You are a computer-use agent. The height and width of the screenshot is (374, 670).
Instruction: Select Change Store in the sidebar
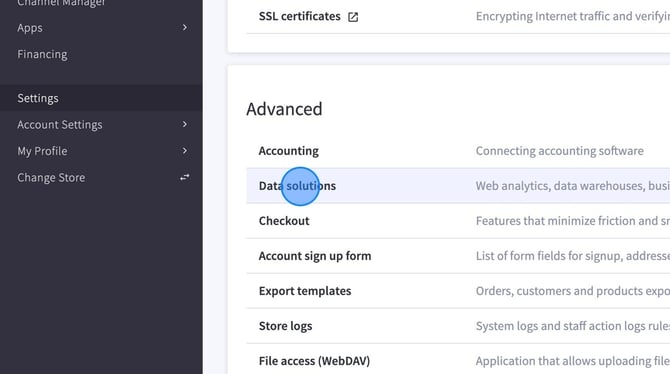click(51, 178)
